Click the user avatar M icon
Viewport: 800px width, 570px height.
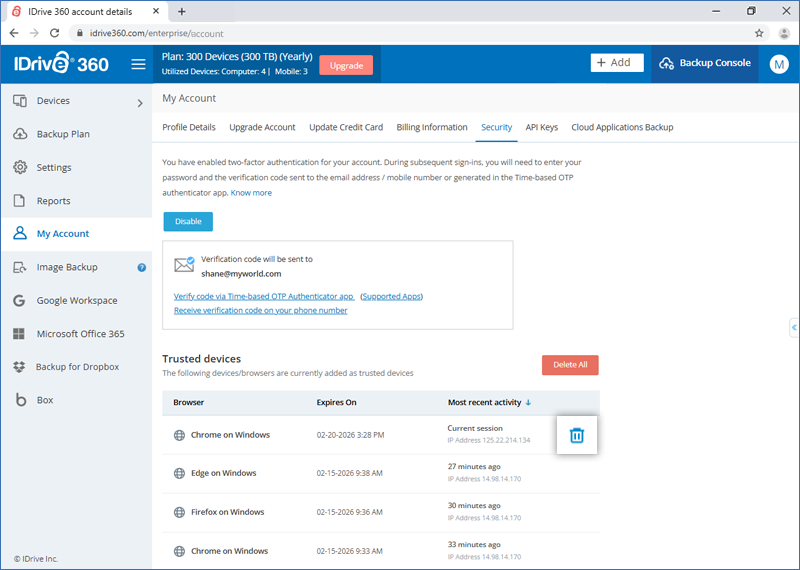[x=779, y=64]
